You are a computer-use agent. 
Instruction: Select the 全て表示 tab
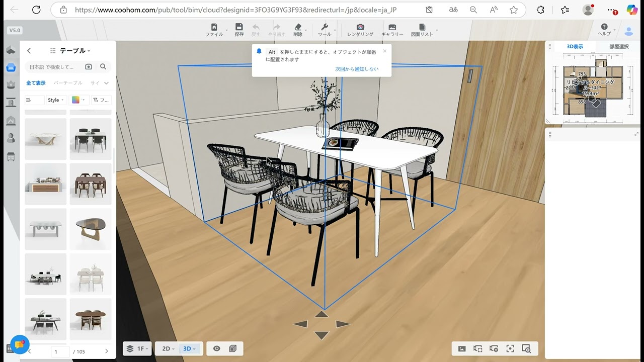click(36, 83)
